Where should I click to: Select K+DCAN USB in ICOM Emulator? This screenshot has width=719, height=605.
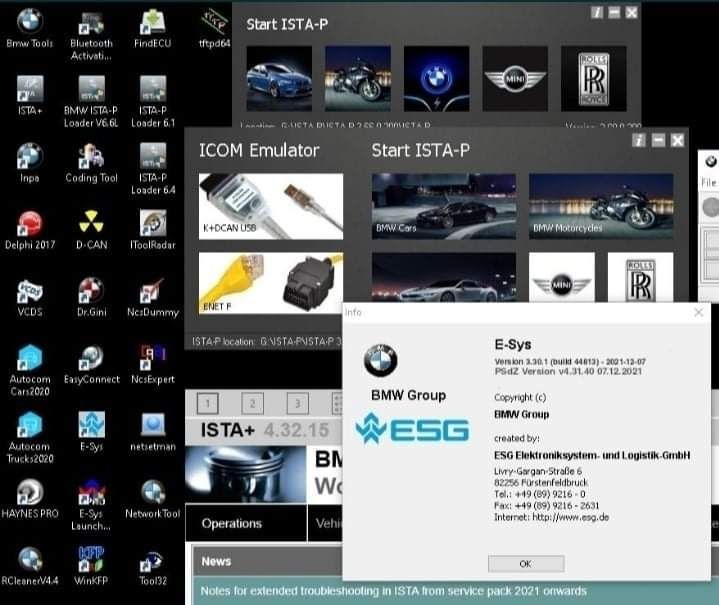[x=271, y=206]
